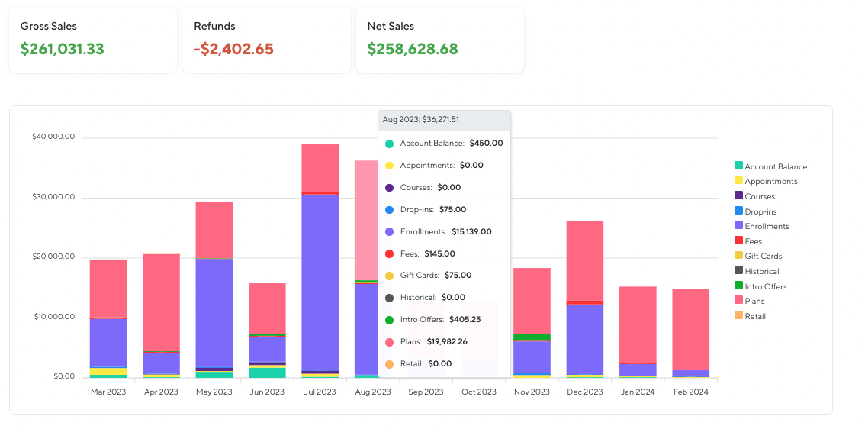
Task: Toggle the Account Balance legend series
Action: pos(775,166)
